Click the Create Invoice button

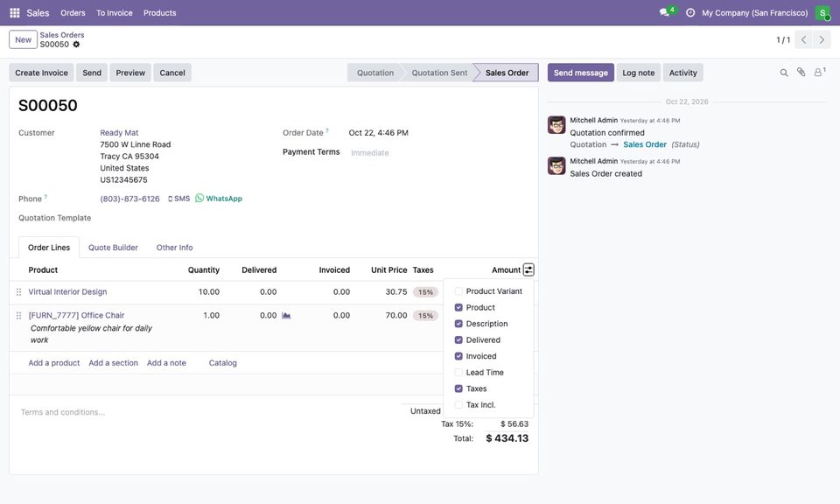tap(41, 73)
